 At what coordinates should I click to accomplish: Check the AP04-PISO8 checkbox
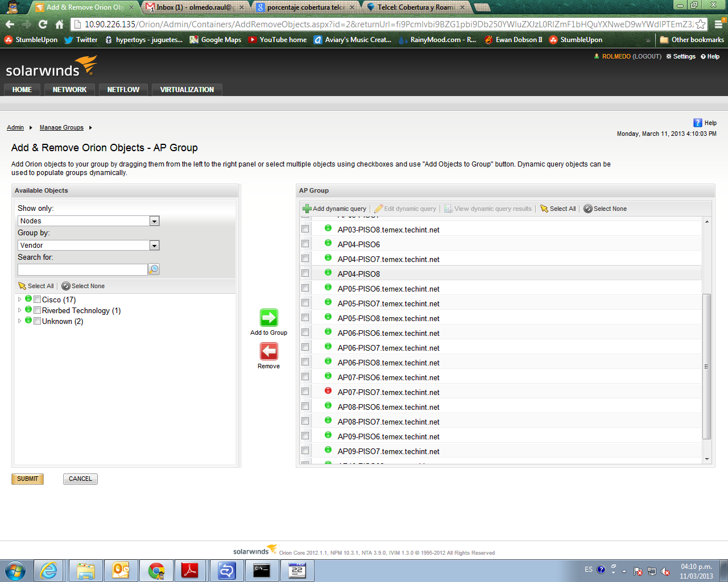pos(305,273)
